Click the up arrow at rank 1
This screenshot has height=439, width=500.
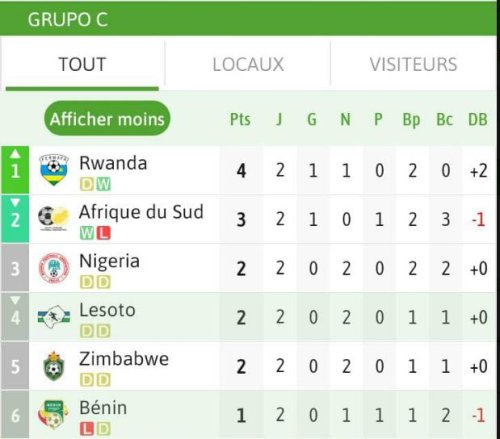click(x=15, y=154)
